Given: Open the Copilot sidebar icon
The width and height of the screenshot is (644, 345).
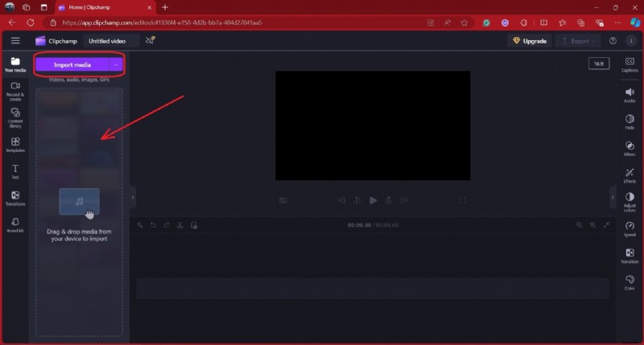Looking at the screenshot, I should [635, 23].
